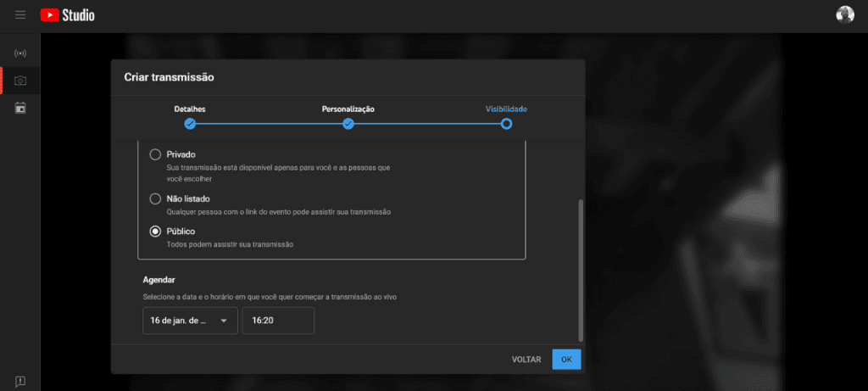Select the Público radio option
Screen dimensions: 868x391
coord(156,232)
